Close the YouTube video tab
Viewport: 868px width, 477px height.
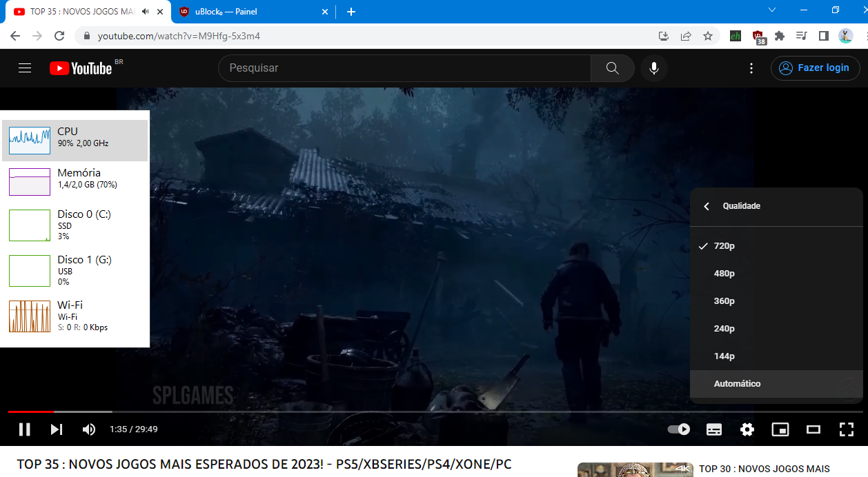(x=160, y=12)
